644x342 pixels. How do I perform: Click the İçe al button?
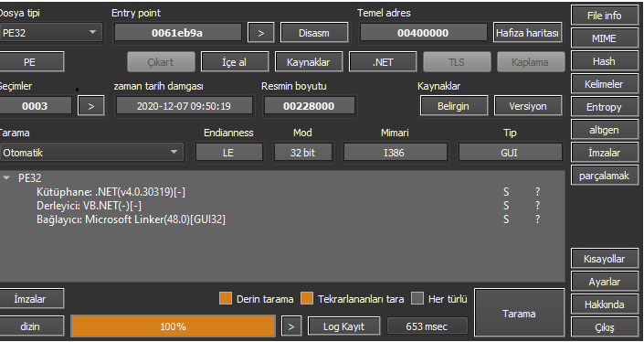coord(235,62)
